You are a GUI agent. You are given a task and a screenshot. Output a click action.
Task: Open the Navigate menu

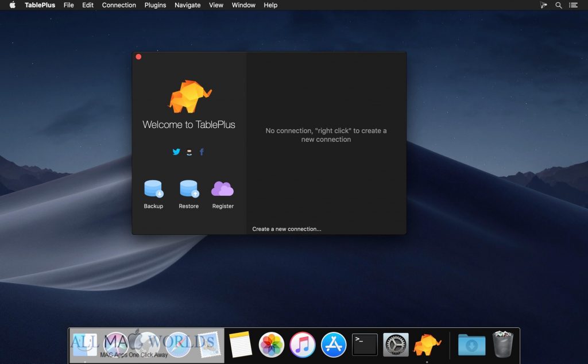(188, 5)
